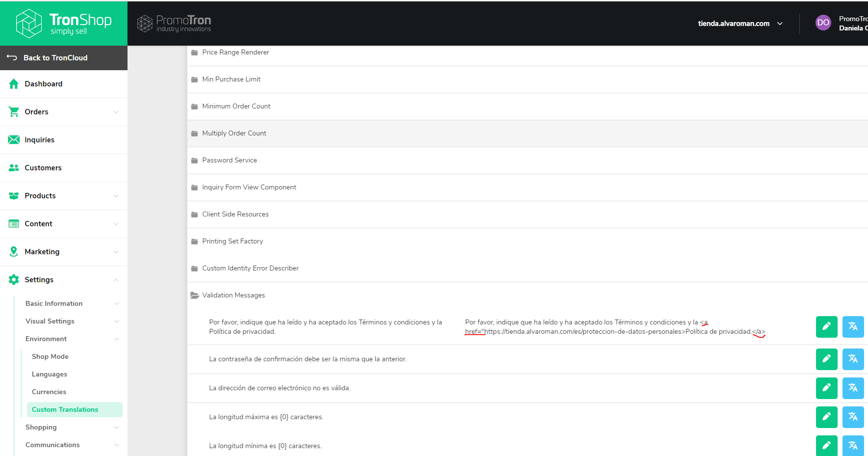
Task: Select the Products box icon
Action: coord(14,195)
